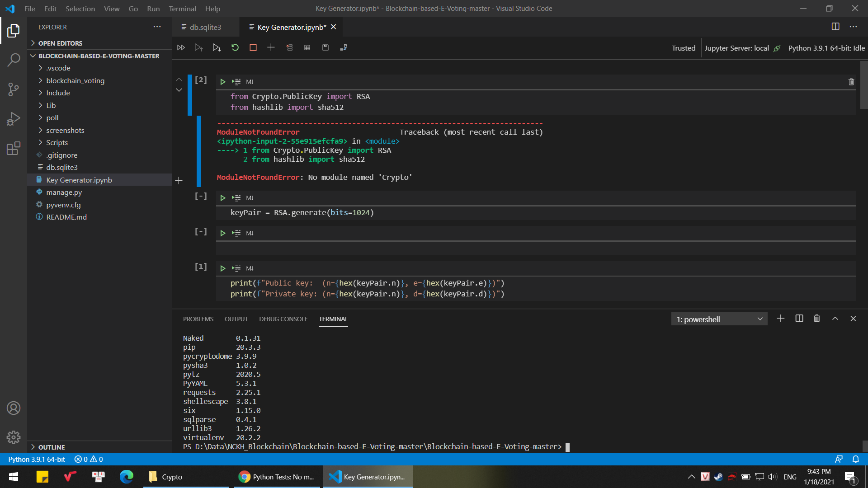The width and height of the screenshot is (868, 488).
Task: Click the Execute All Cells icon
Action: click(181, 47)
